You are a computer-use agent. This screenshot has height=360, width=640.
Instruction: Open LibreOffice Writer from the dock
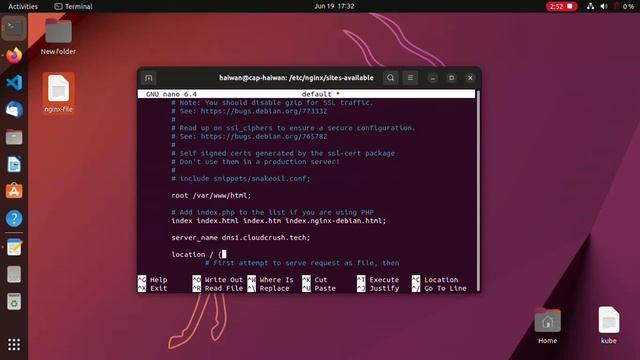coord(14,164)
